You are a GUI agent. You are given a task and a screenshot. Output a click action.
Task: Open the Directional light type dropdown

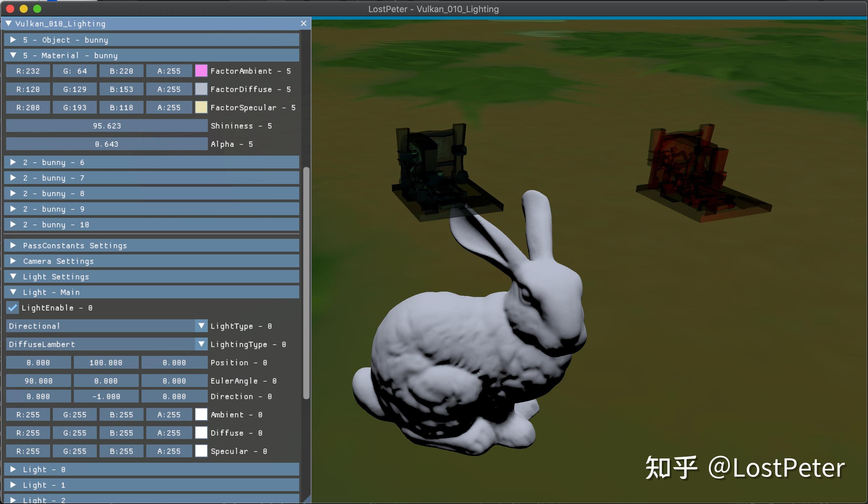tap(103, 326)
